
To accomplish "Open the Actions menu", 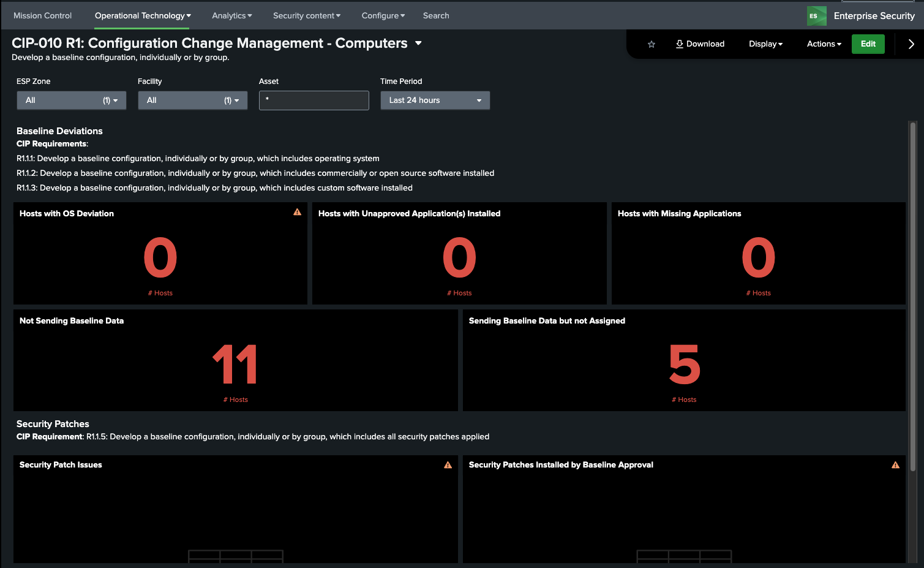I will pos(824,44).
